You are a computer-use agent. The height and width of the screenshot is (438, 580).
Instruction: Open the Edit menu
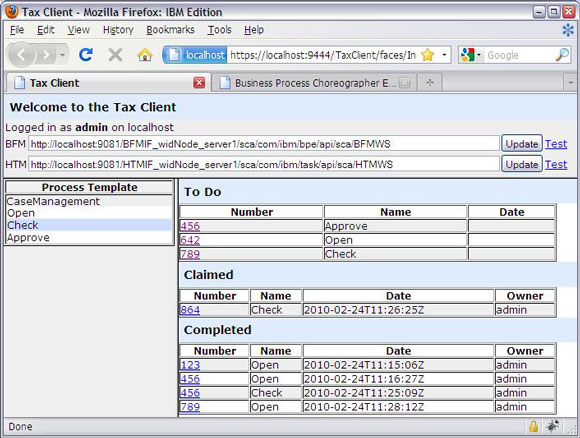(x=45, y=30)
